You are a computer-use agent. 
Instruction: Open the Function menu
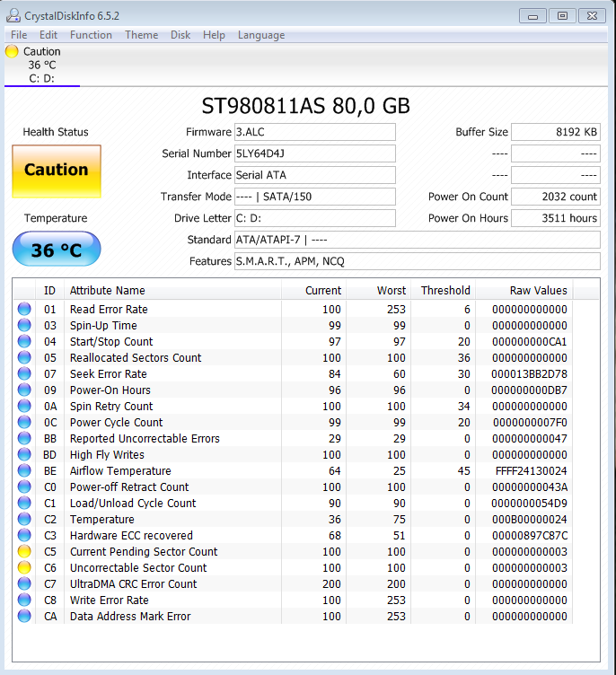(x=91, y=35)
